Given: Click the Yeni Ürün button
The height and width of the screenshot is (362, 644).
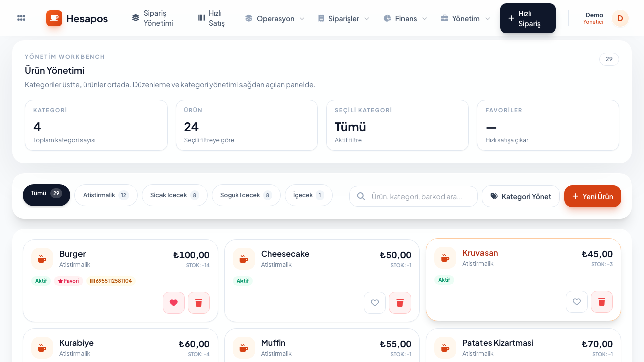Looking at the screenshot, I should [593, 196].
